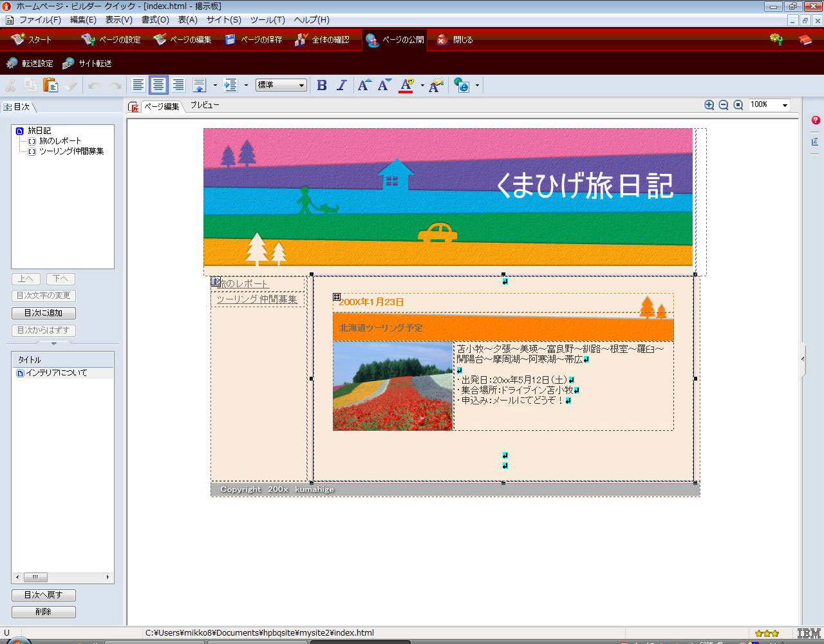This screenshot has height=644, width=824.
Task: Select ツーリング仲間募集 in the contents tree
Action: 71,151
